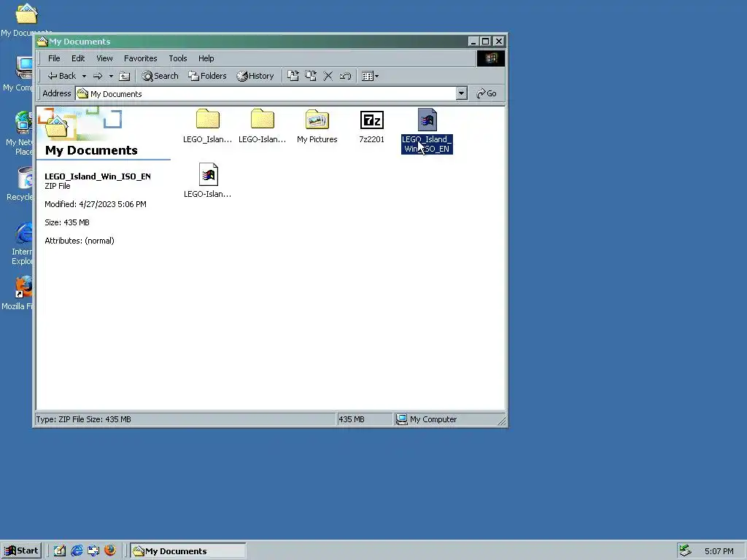Image resolution: width=747 pixels, height=560 pixels.
Task: Select the Recycle Bin desktop icon
Action: point(21,183)
